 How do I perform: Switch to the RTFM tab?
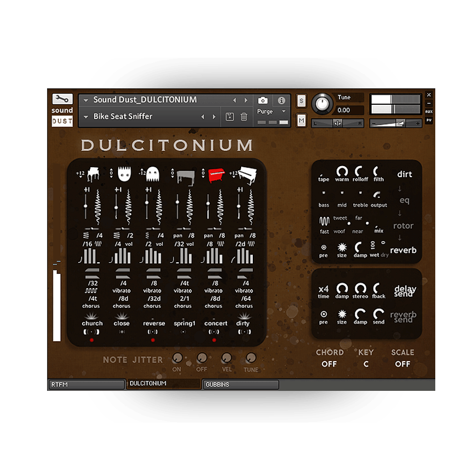pyautogui.click(x=87, y=385)
